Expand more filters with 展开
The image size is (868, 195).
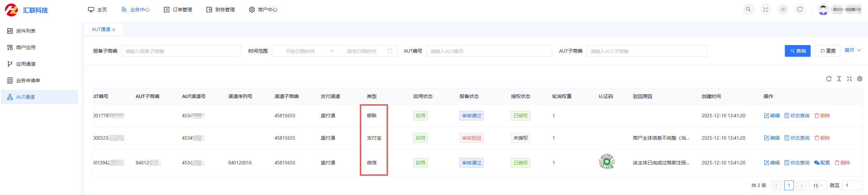click(x=853, y=50)
